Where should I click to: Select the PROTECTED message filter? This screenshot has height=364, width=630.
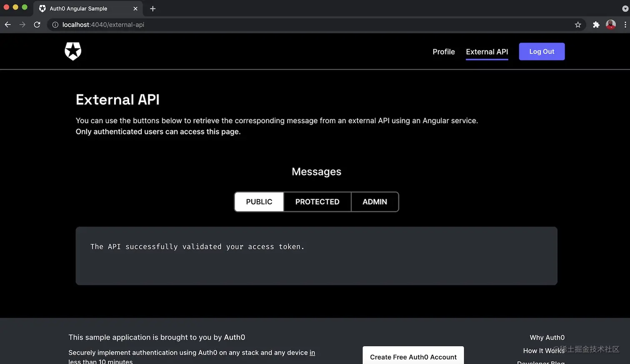coord(317,202)
